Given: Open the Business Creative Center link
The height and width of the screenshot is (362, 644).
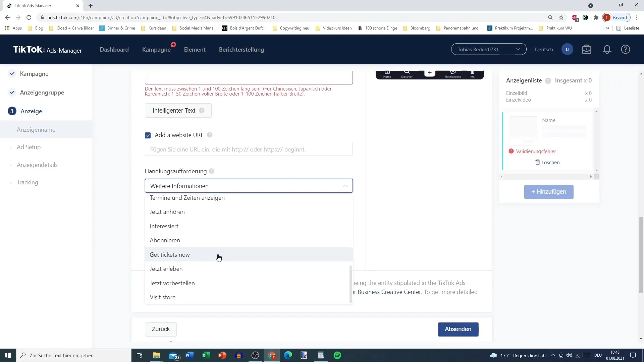Looking at the screenshot, I should coord(389,292).
